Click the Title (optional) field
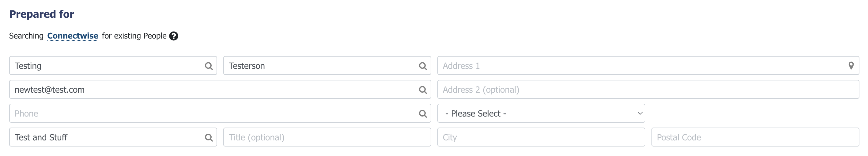 pyautogui.click(x=327, y=138)
